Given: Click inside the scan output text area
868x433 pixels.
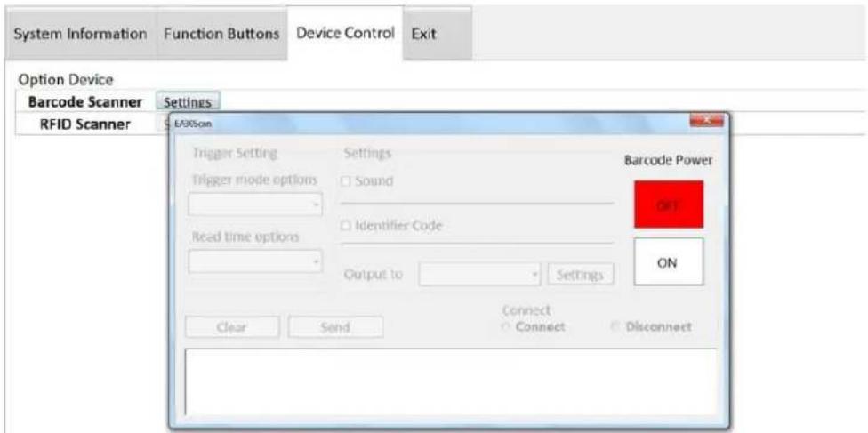Looking at the screenshot, I should [x=451, y=381].
